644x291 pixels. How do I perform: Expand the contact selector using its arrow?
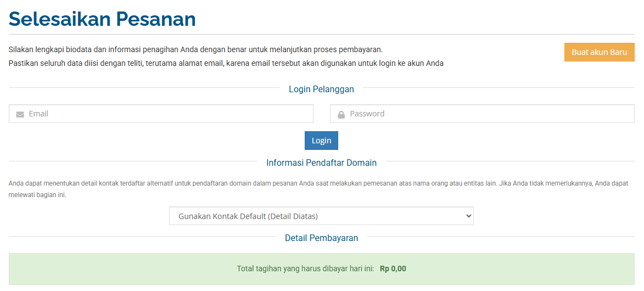pos(468,216)
